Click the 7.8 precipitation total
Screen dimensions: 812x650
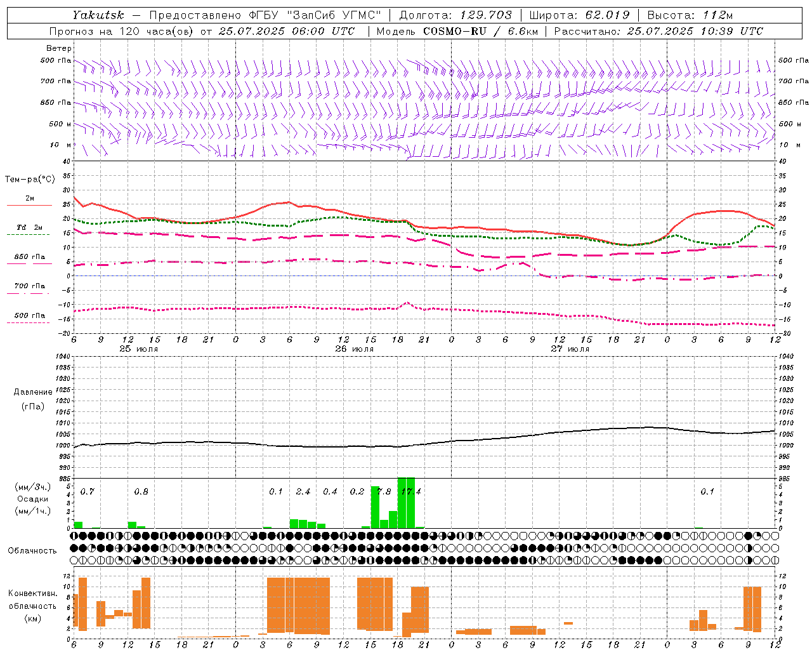pyautogui.click(x=384, y=492)
